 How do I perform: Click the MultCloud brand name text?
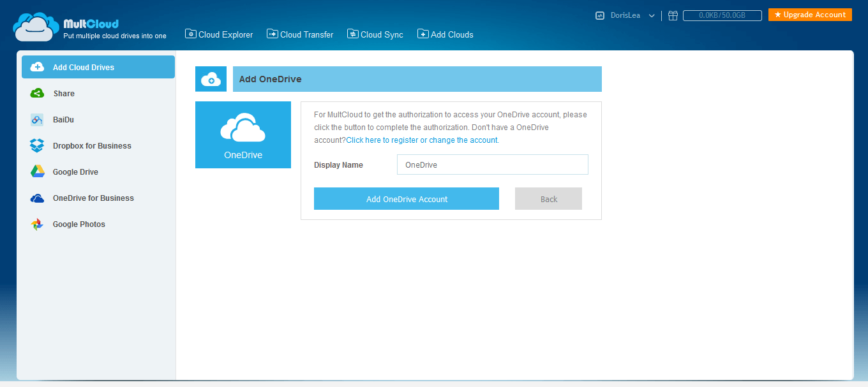[x=91, y=24]
